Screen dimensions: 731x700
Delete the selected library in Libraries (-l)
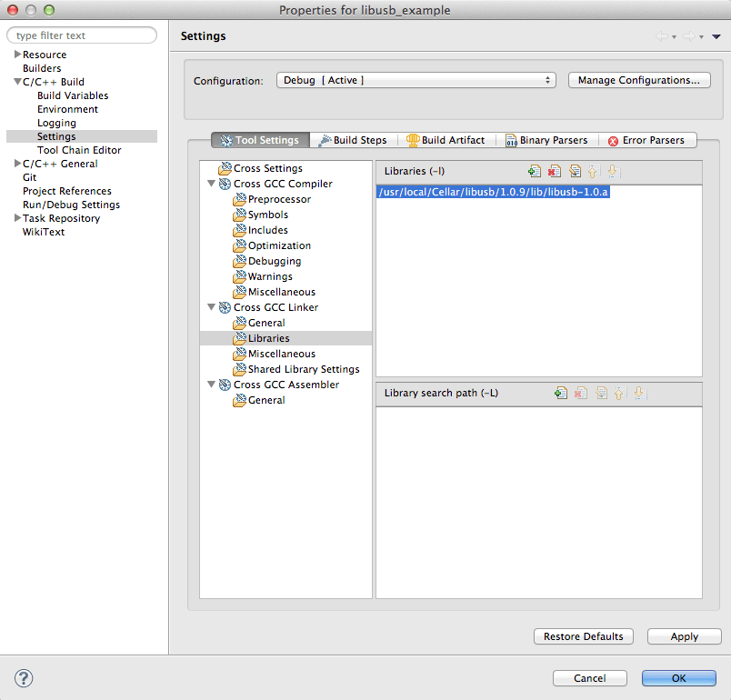click(x=555, y=171)
